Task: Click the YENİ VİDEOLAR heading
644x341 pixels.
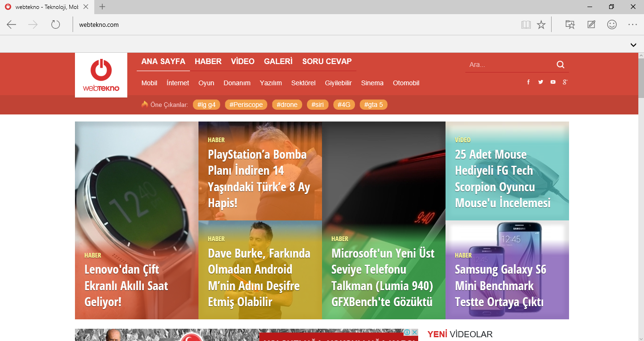Action: coord(460,334)
